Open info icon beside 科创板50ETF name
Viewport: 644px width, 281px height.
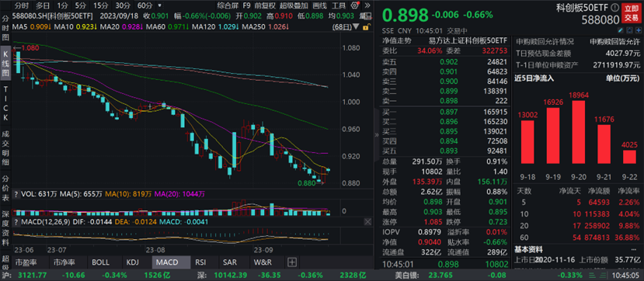(x=614, y=8)
